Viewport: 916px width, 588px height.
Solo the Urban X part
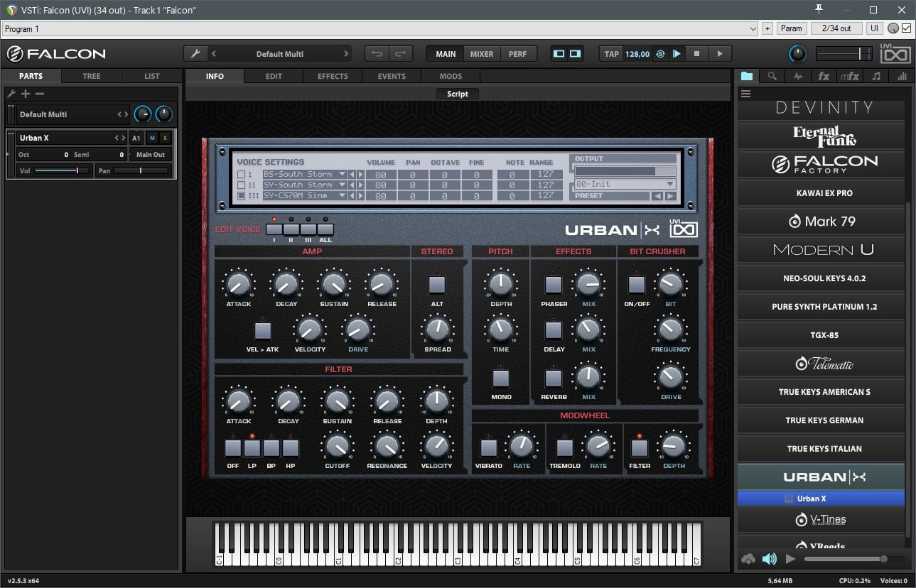(166, 138)
